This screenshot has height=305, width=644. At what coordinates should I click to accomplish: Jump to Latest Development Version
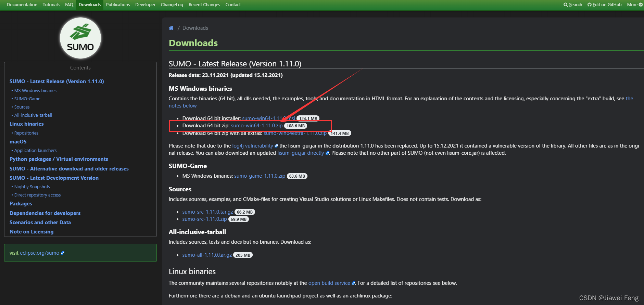54,178
